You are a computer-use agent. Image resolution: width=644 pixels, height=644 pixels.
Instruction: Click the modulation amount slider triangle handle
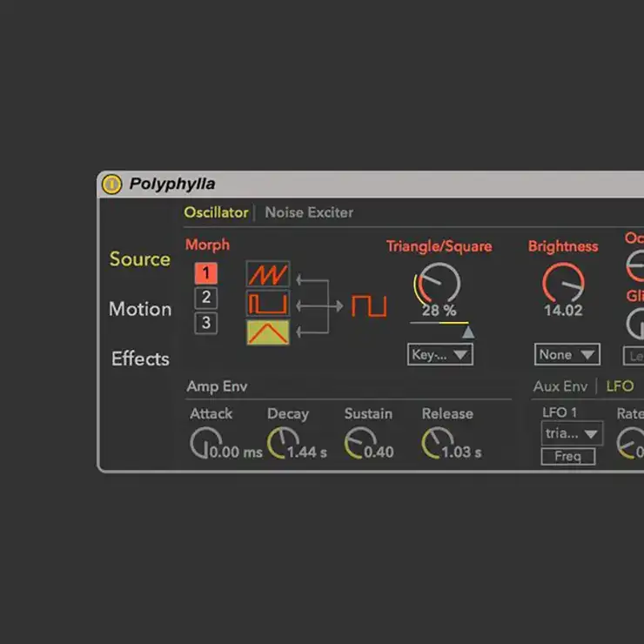pyautogui.click(x=468, y=332)
